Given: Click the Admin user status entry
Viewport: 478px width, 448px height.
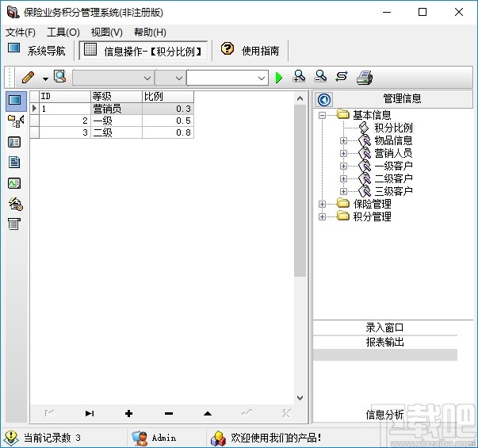Looking at the screenshot, I should (x=155, y=438).
